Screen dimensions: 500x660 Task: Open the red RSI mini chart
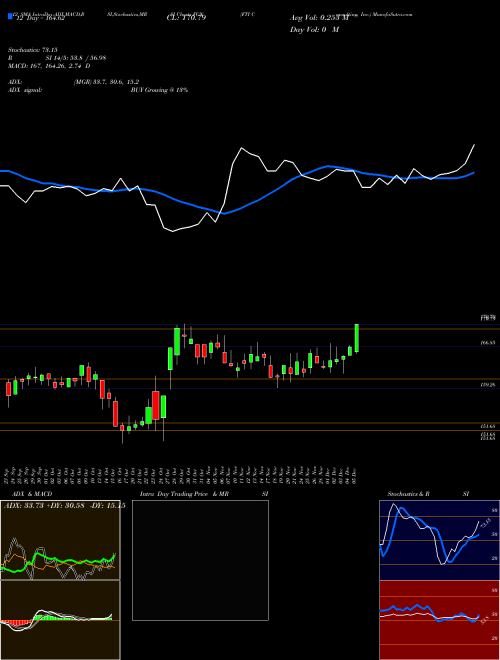439,620
